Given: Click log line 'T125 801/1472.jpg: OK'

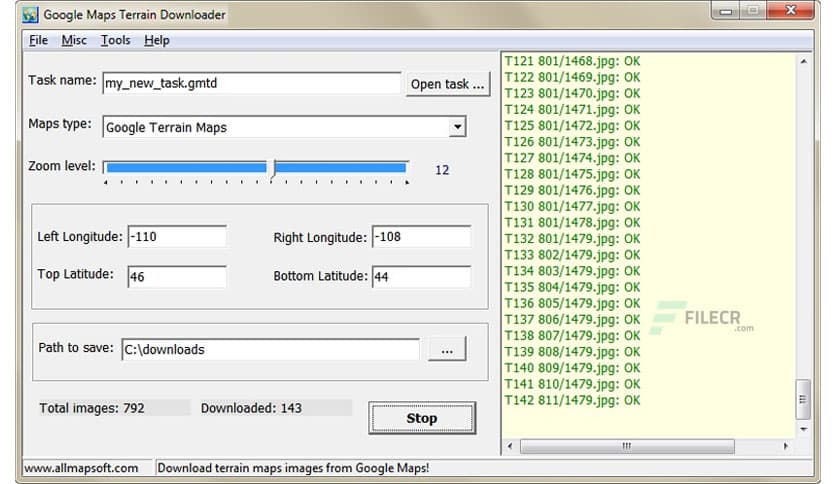Looking at the screenshot, I should pyautogui.click(x=572, y=126).
